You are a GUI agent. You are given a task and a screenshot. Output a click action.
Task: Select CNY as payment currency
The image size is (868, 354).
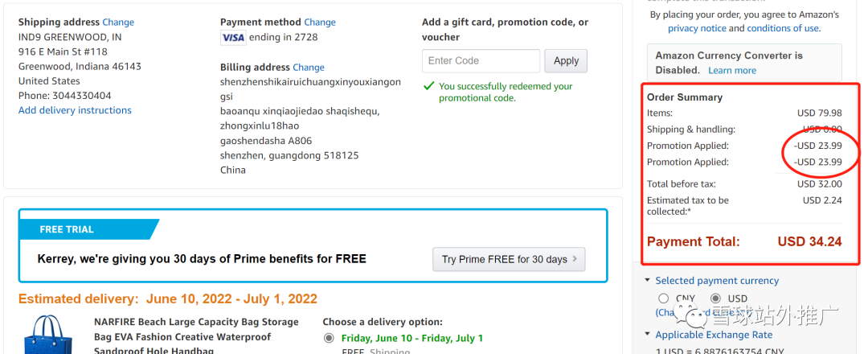click(663, 298)
